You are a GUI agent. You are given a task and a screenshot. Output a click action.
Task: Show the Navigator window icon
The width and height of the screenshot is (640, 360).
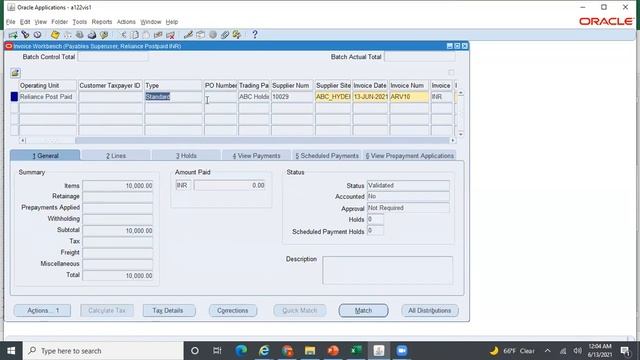point(38,35)
